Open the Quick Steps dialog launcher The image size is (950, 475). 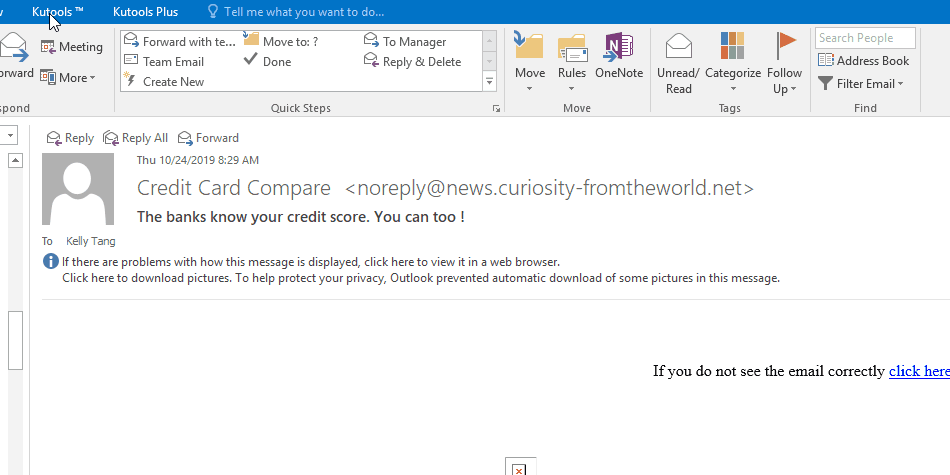pyautogui.click(x=496, y=108)
